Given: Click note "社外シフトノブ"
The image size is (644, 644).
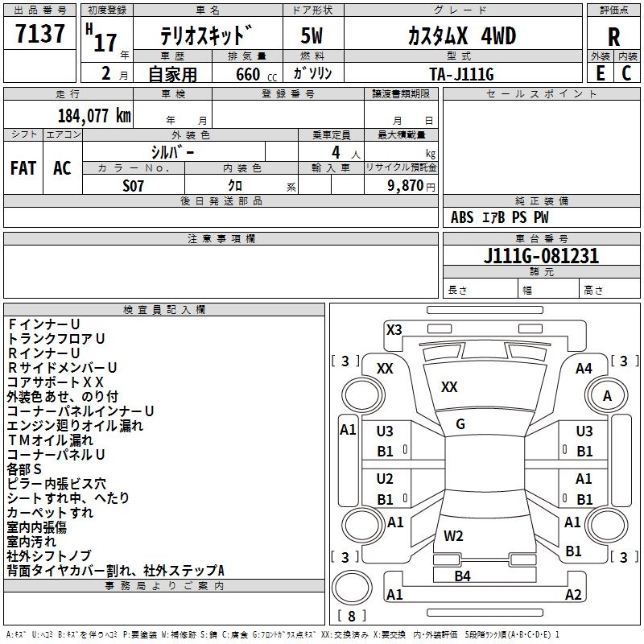Looking at the screenshot, I should (x=49, y=555).
